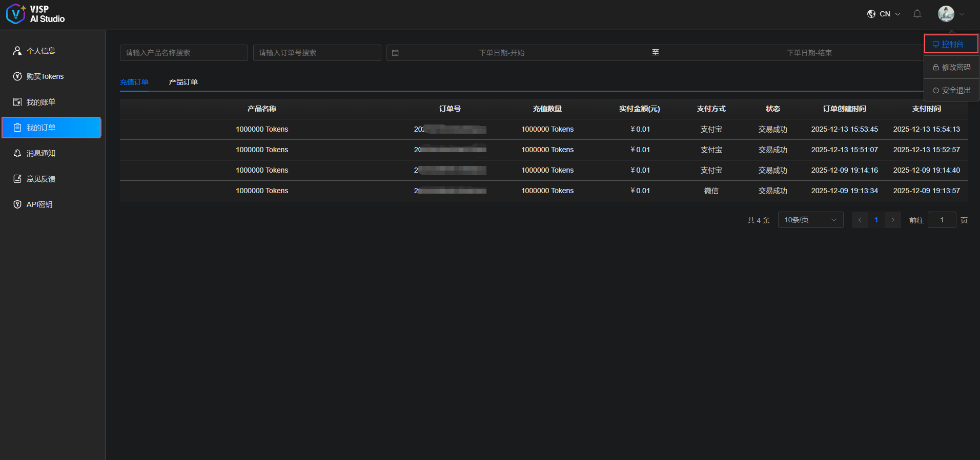Image resolution: width=980 pixels, height=460 pixels.
Task: Switch to the 产品订单 tab
Action: [183, 82]
